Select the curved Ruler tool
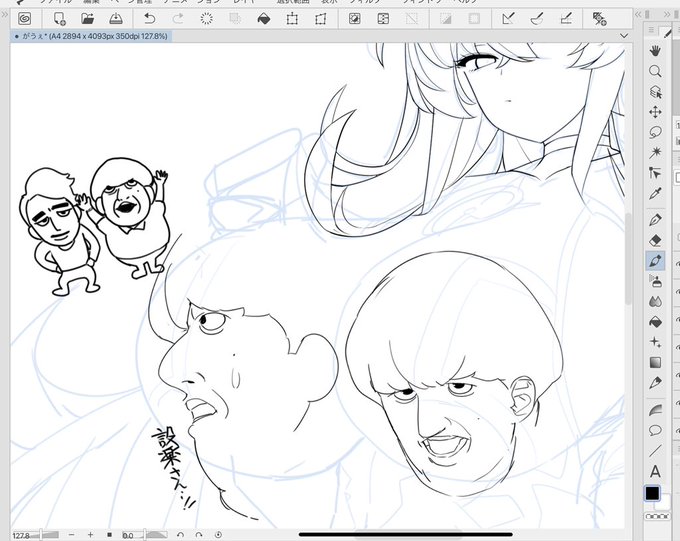 click(x=655, y=410)
